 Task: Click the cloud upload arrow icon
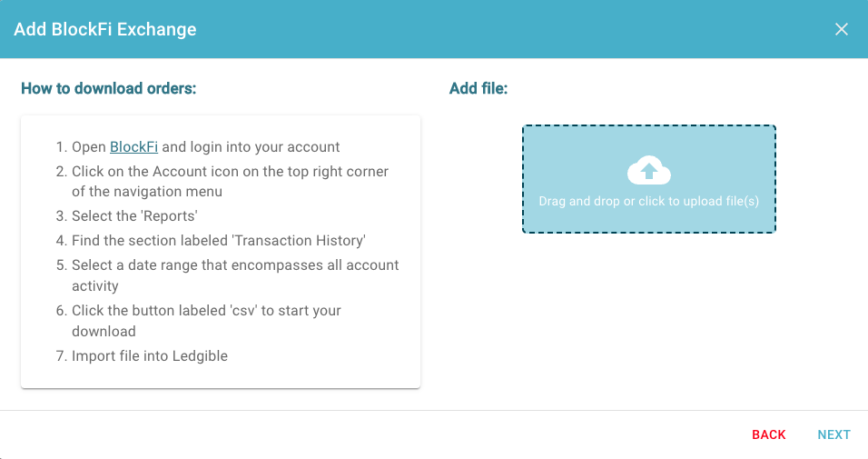pyautogui.click(x=649, y=170)
